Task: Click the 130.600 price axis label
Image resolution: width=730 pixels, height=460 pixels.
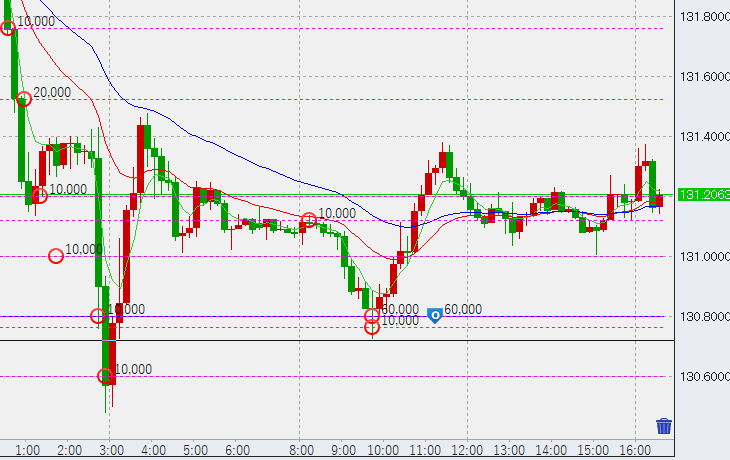Action: point(703,376)
